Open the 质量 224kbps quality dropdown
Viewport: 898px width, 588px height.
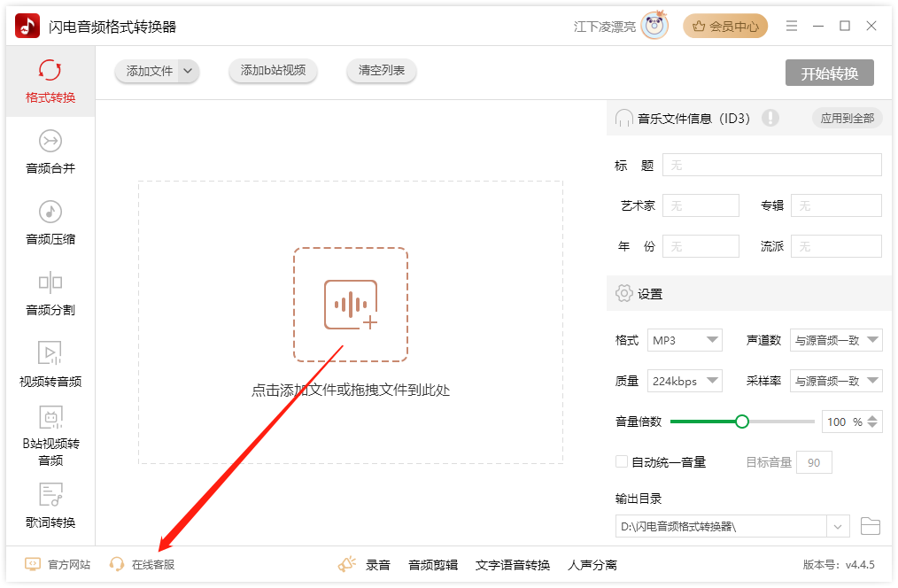pyautogui.click(x=685, y=381)
